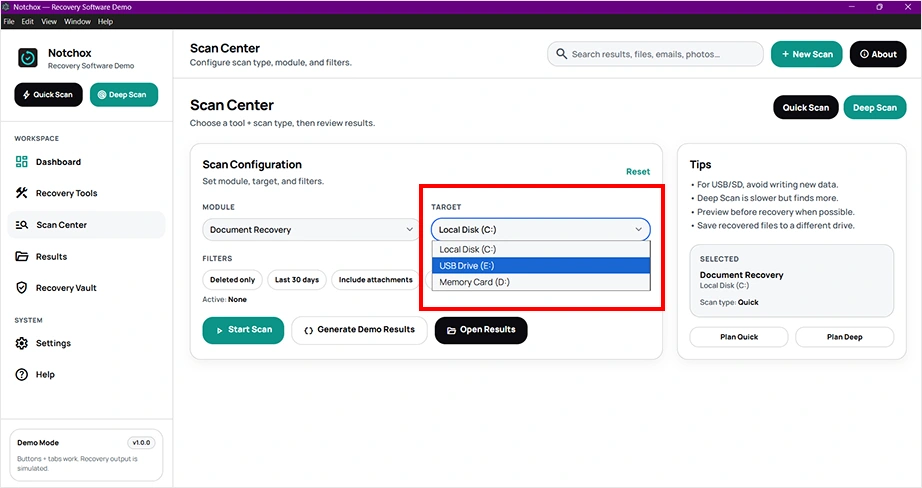This screenshot has height=488, width=922.
Task: Reset the scan configuration
Action: pos(638,172)
